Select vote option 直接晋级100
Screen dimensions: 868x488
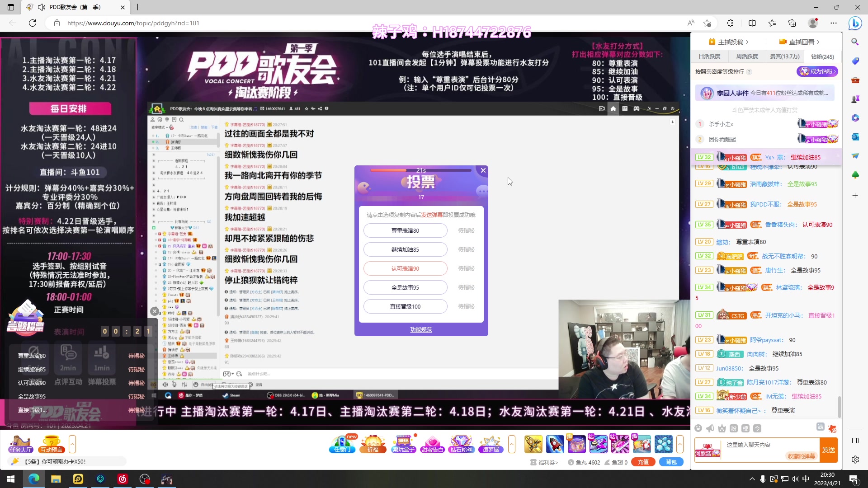405,306
